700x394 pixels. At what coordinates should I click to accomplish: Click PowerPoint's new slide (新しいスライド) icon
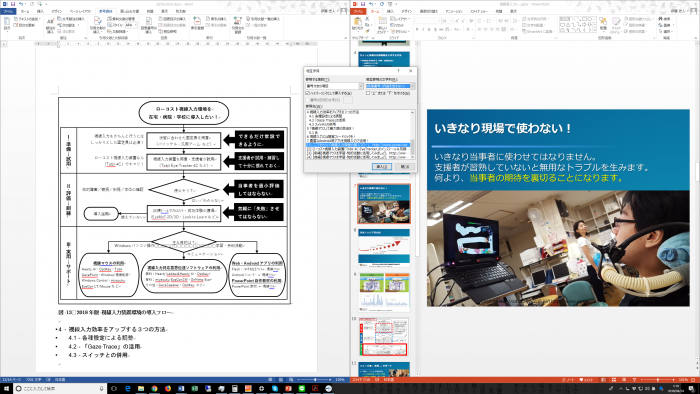click(383, 25)
